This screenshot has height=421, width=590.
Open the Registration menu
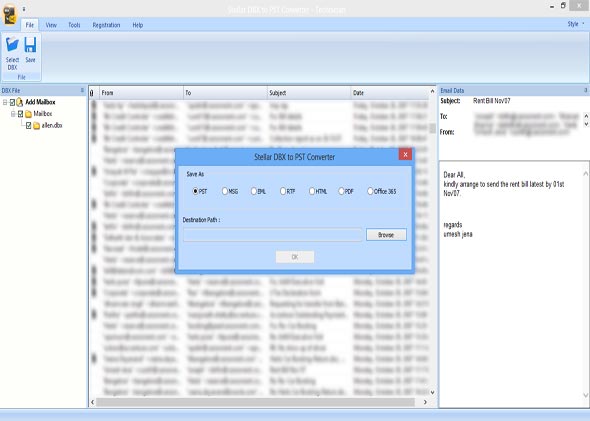pos(106,25)
